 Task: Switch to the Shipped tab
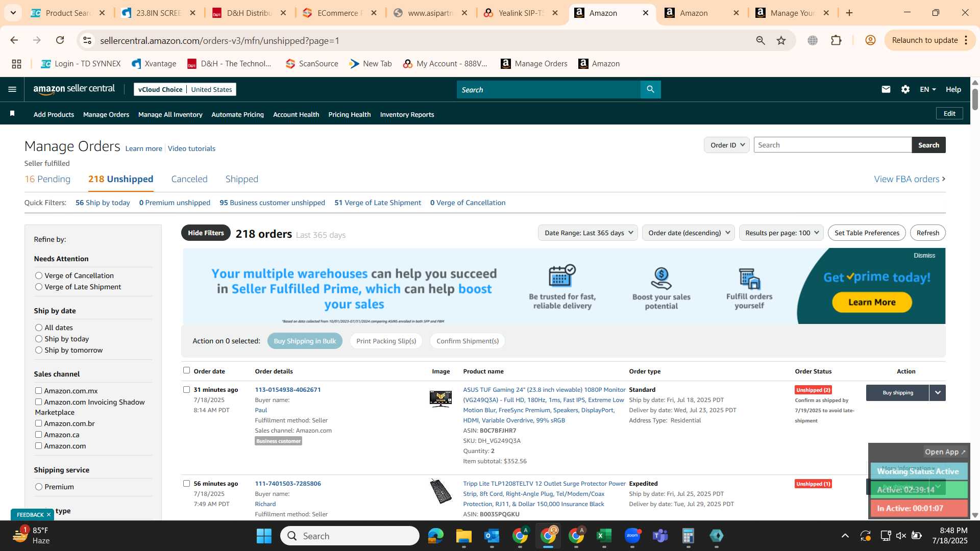click(242, 179)
